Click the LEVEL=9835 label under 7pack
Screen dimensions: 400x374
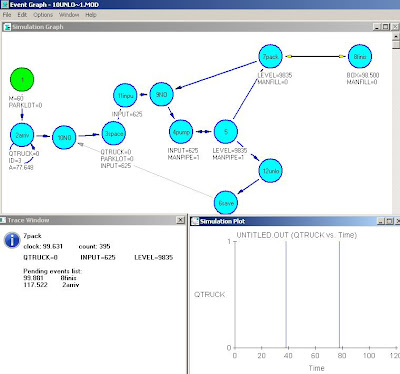[x=275, y=75]
